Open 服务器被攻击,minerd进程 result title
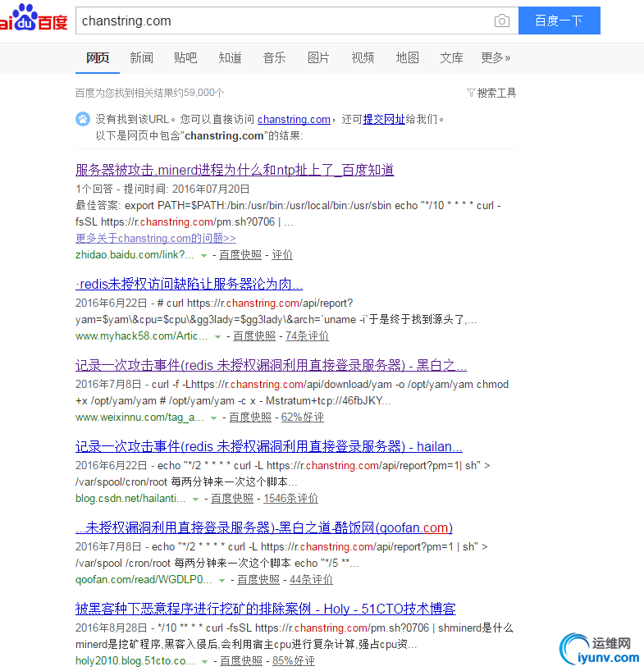Viewport: 644px width, 671px height. (235, 170)
